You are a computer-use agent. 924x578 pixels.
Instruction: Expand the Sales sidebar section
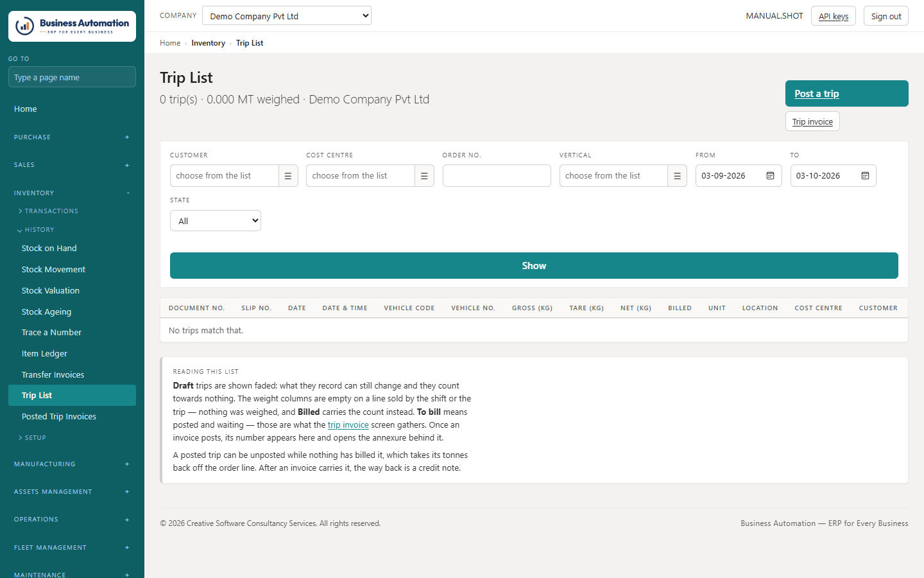72,165
